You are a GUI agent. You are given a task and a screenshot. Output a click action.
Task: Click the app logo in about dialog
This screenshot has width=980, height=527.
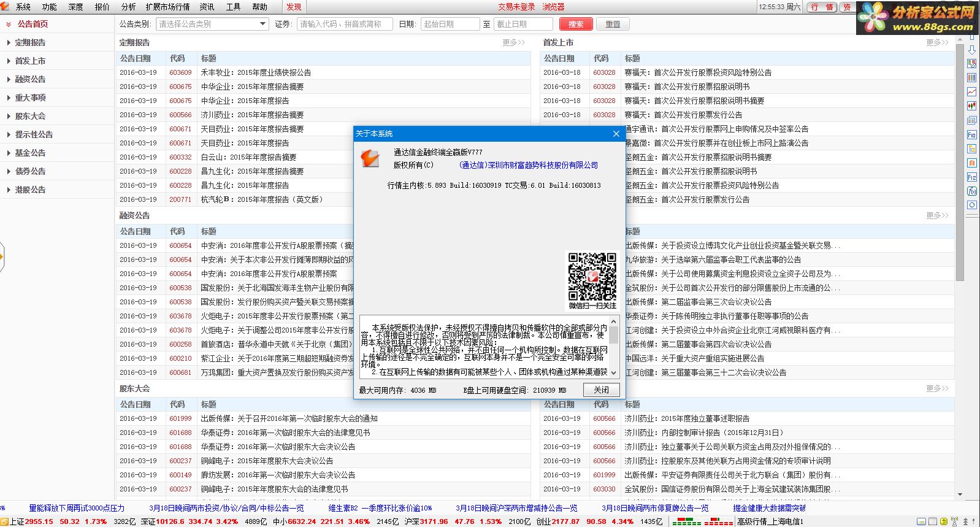tap(370, 158)
